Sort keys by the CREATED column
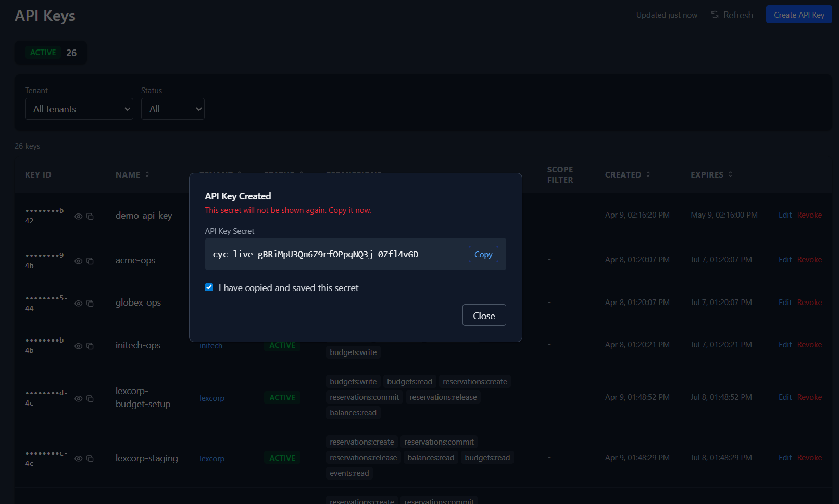Viewport: 839px width, 504px height. (628, 174)
